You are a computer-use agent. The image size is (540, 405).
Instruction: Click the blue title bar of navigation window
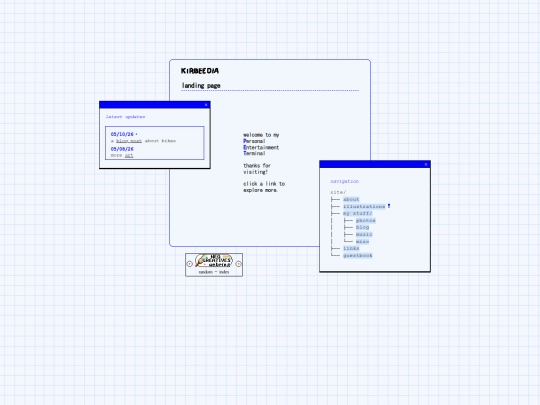coord(375,164)
